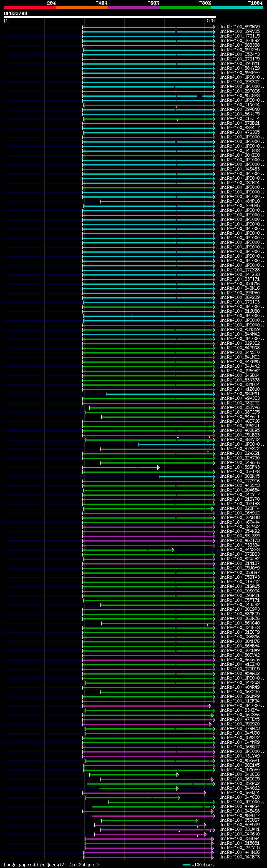Open hit UniRef100_B7FXZ2

(239, 449)
